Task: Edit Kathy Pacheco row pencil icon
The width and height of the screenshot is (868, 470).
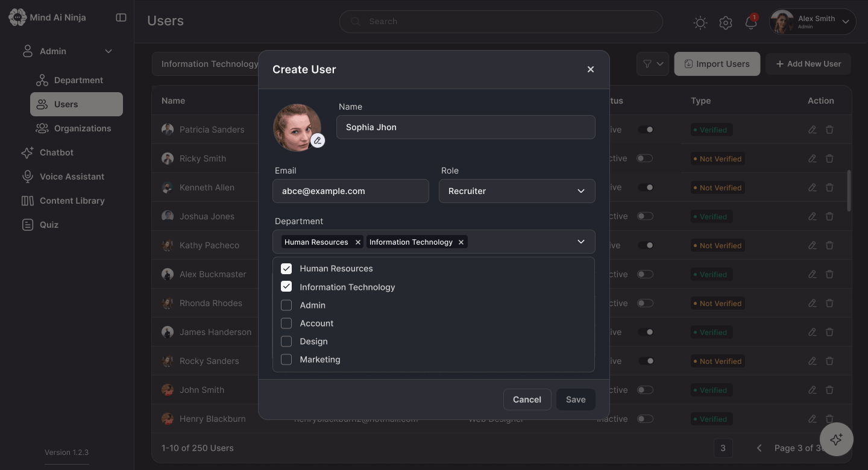Action: 813,245
